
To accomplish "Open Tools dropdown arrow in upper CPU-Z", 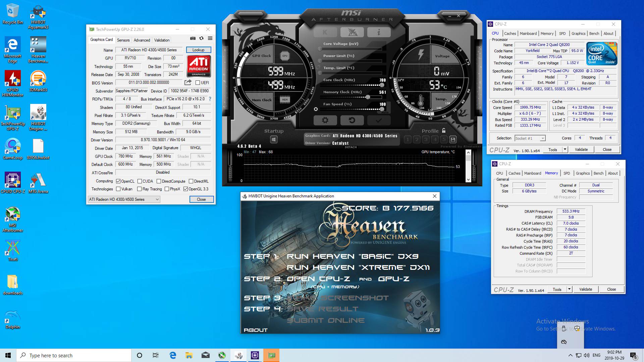I will (x=565, y=149).
